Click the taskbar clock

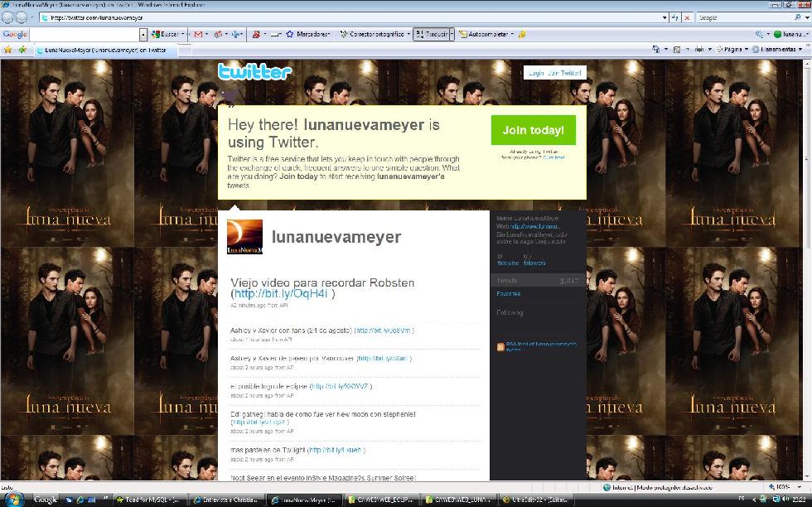799,500
